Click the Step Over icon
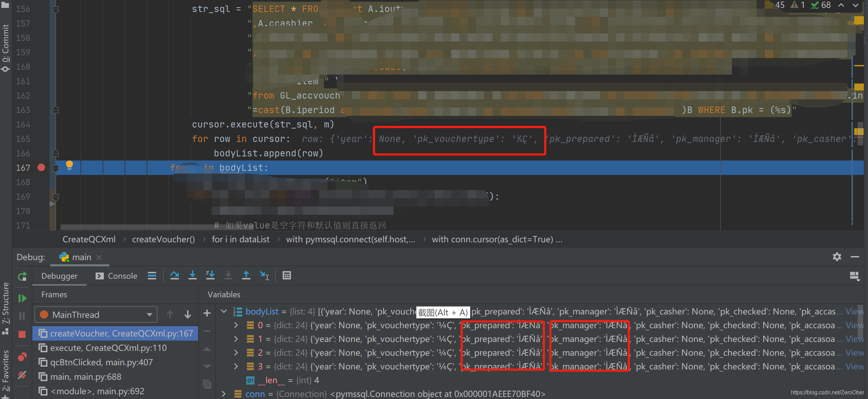 click(x=174, y=275)
